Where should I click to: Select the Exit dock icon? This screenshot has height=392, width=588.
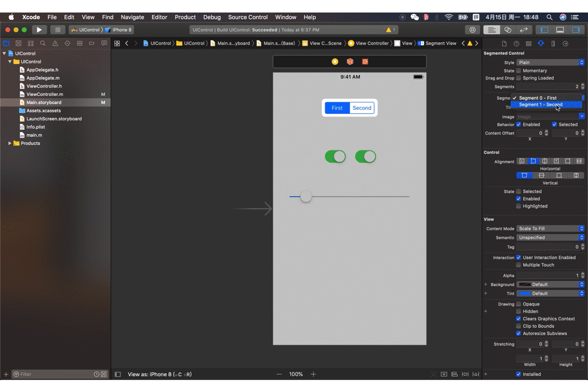pyautogui.click(x=365, y=62)
